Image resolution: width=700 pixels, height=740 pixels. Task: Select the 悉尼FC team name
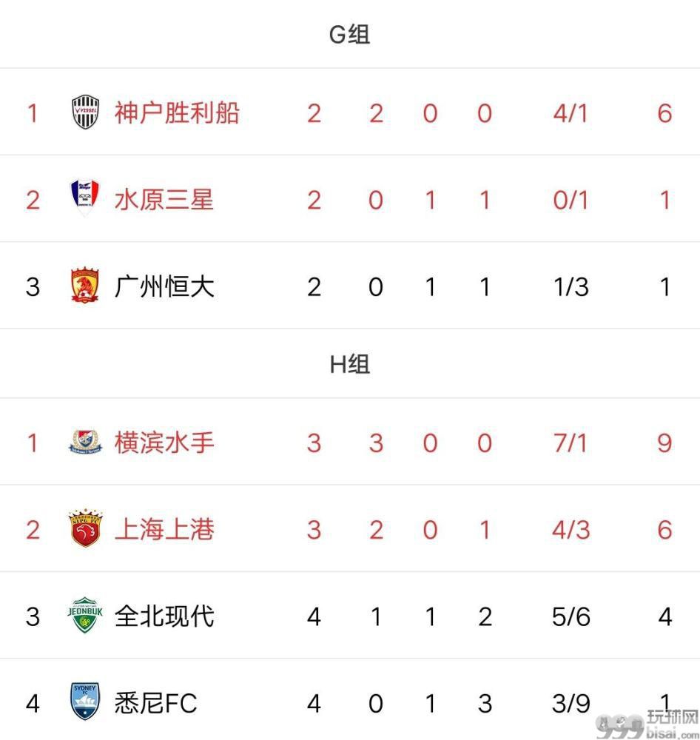pyautogui.click(x=156, y=703)
